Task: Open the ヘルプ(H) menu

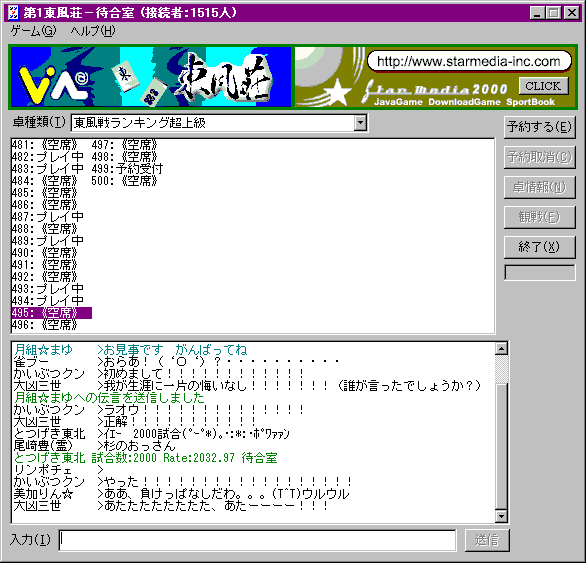Action: tap(93, 31)
